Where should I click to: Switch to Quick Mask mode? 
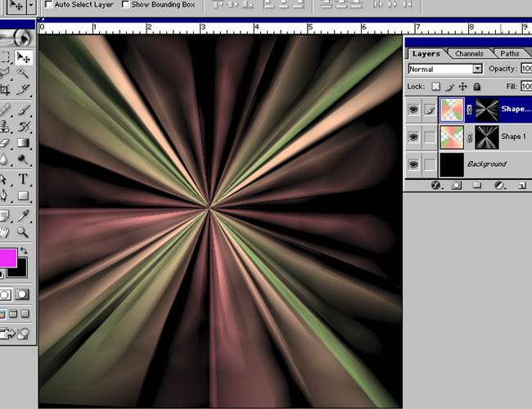pos(22,294)
